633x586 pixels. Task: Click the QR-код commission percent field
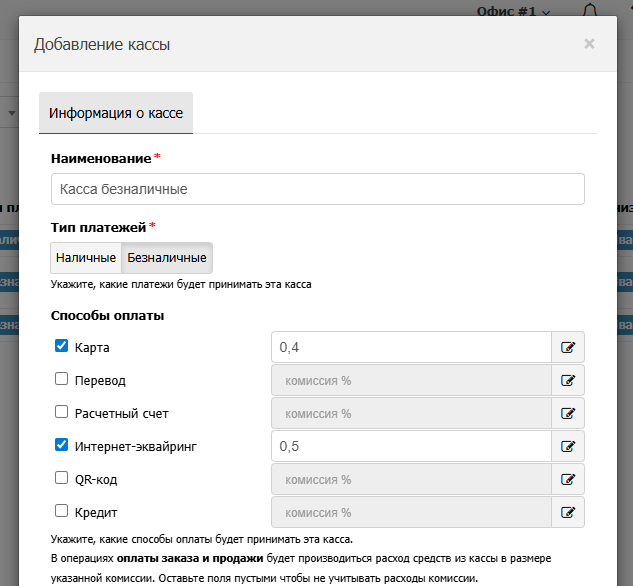(x=411, y=479)
